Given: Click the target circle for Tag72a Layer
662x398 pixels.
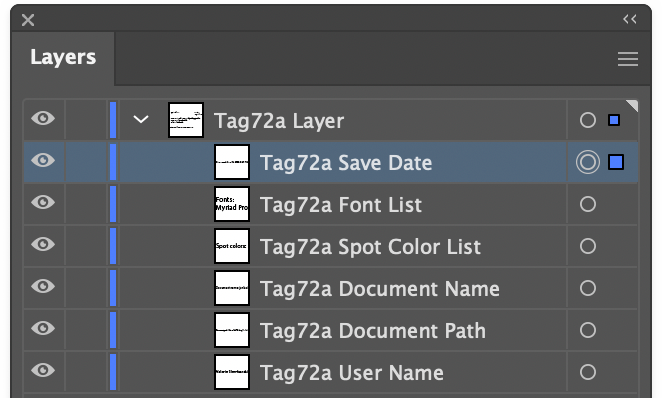Looking at the screenshot, I should tap(588, 120).
